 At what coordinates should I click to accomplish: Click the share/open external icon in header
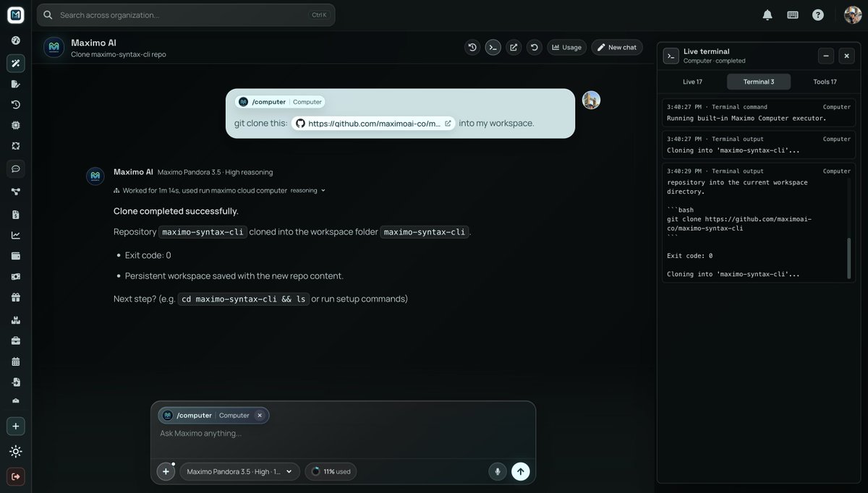[x=514, y=47]
